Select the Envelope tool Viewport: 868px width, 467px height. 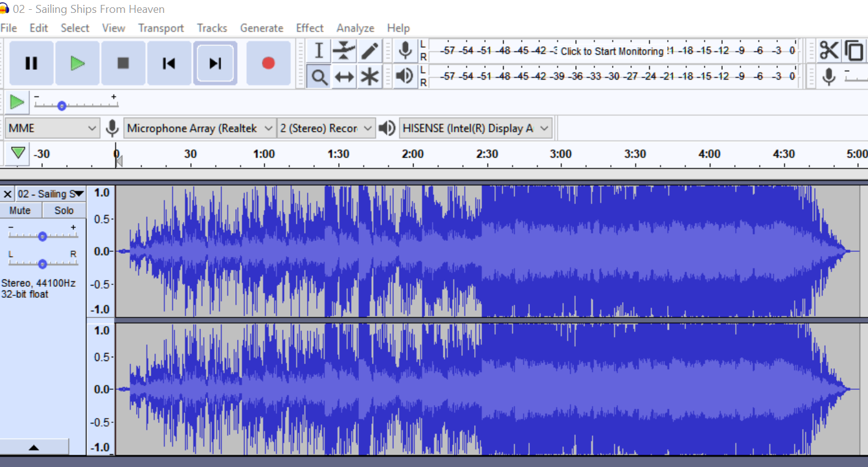344,51
